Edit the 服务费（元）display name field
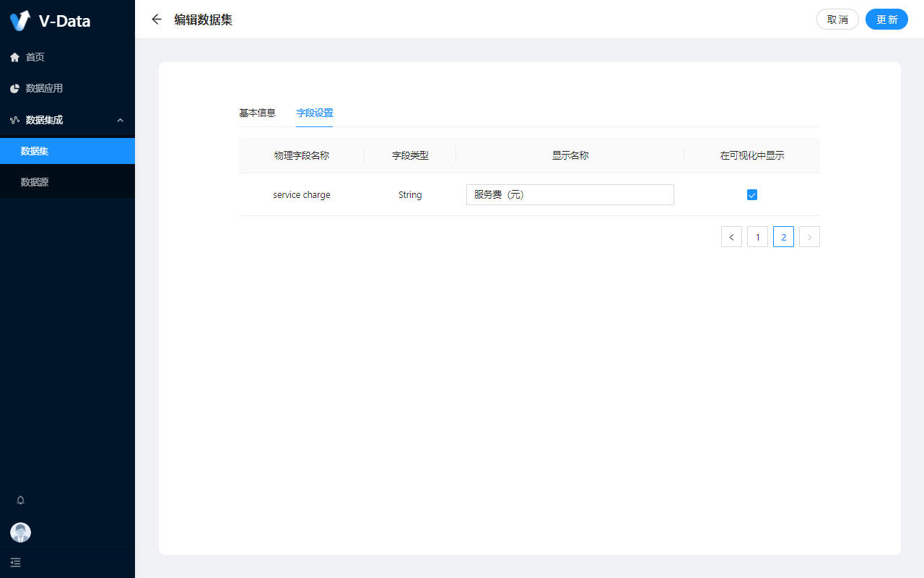 (x=570, y=194)
